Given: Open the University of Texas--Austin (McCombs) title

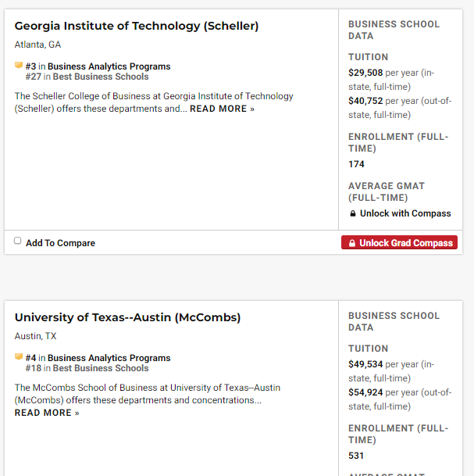Looking at the screenshot, I should pos(127,317).
